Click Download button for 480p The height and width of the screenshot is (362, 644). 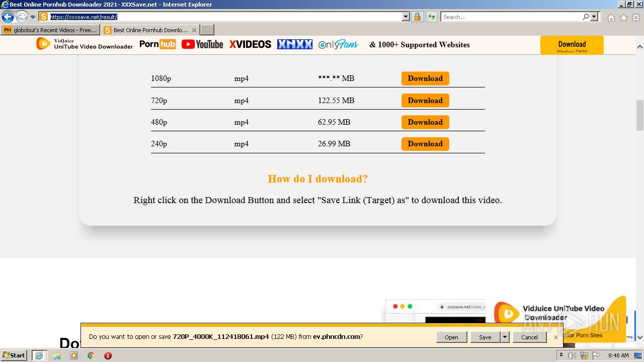coord(425,122)
